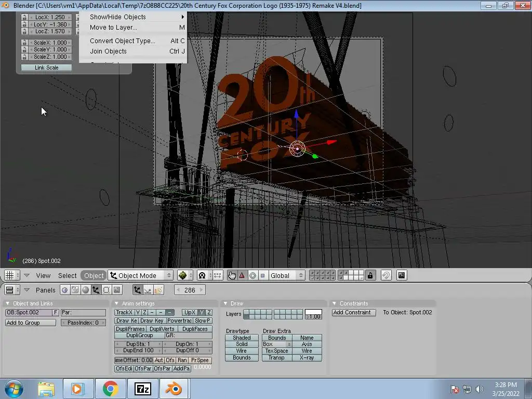Toggle the move object centers only icon
The image size is (532, 399).
(217, 275)
